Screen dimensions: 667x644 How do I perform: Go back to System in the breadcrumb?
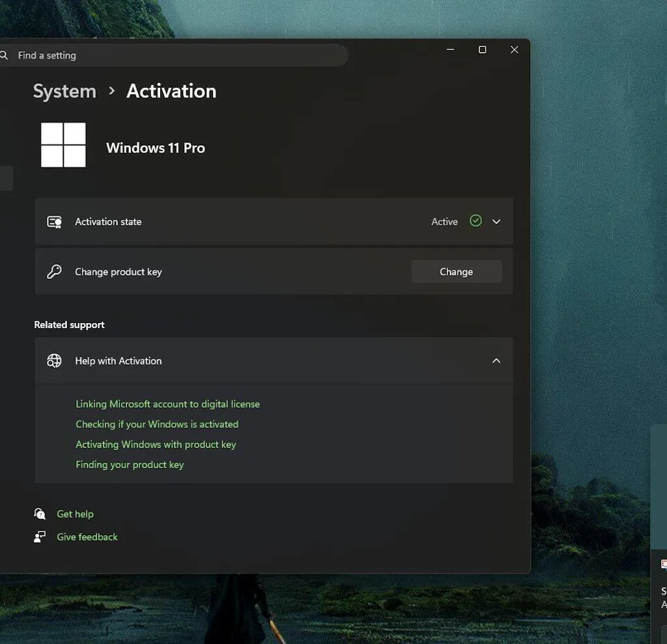coord(64,91)
